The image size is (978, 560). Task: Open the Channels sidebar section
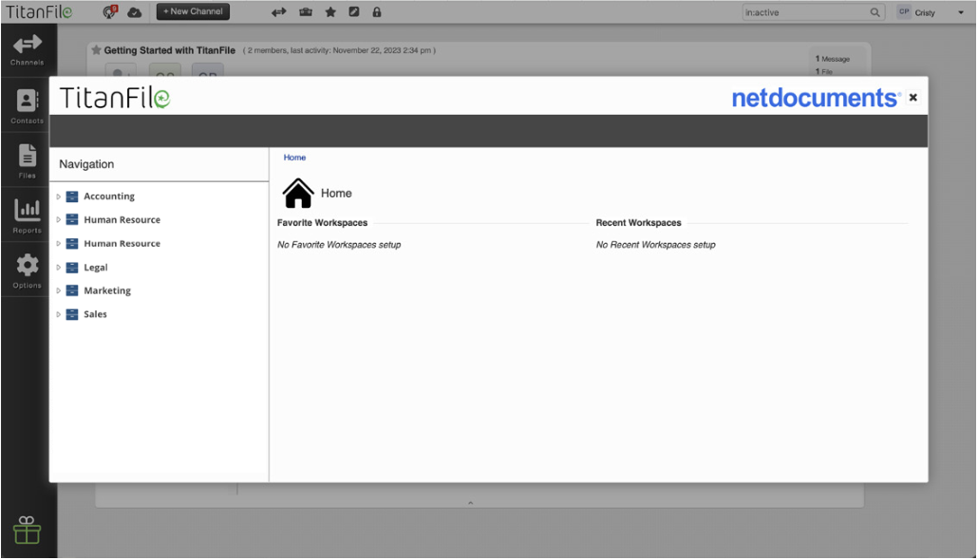click(27, 50)
